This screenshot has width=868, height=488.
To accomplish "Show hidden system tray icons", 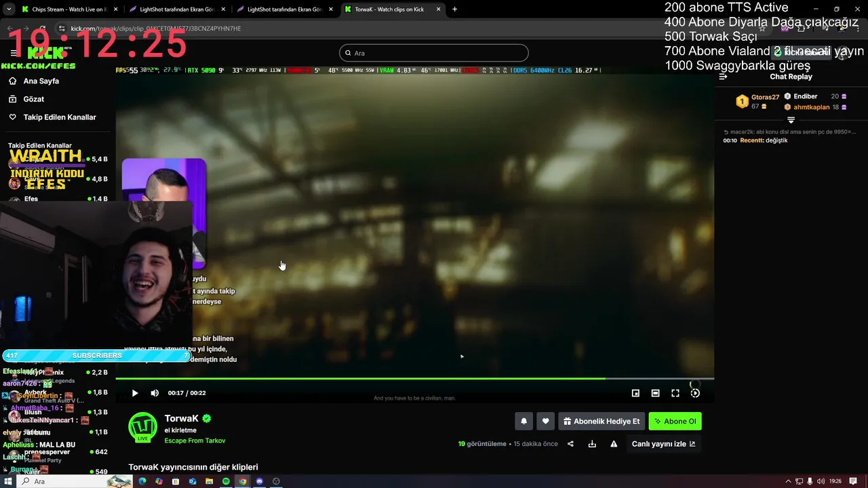I will [x=788, y=481].
